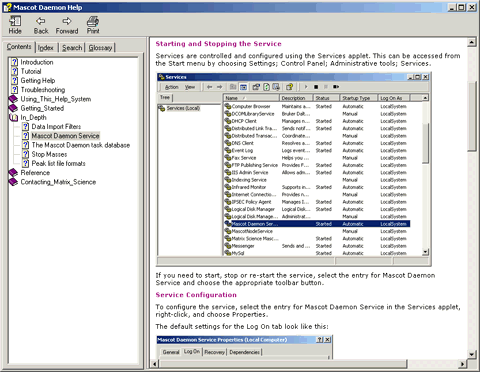Open the Peak list file formats topic
The image size is (480, 372).
(x=58, y=163)
